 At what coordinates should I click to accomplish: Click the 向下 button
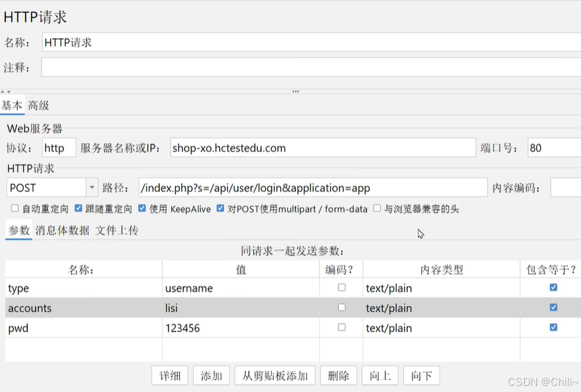point(421,376)
